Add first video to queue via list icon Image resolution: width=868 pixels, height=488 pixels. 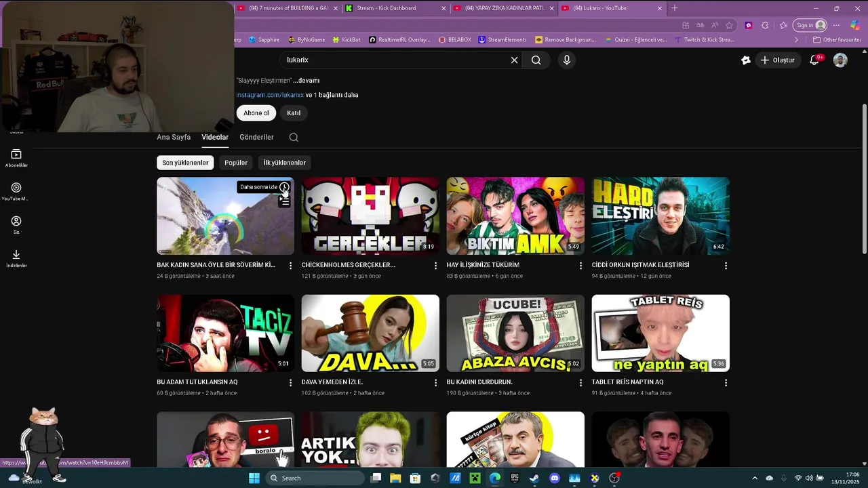[285, 201]
